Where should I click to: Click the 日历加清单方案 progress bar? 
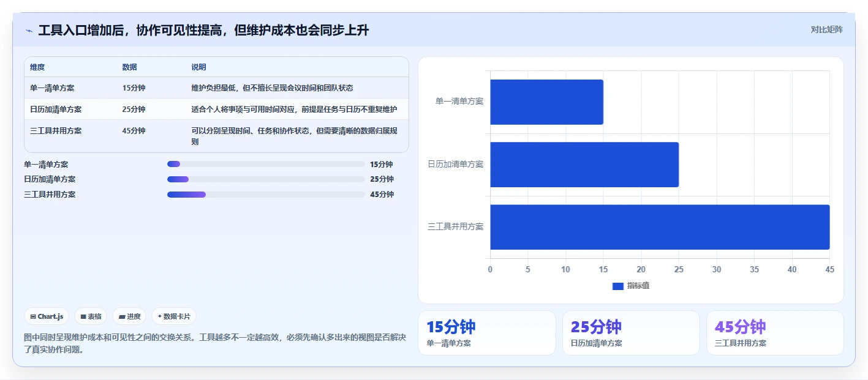[266, 179]
